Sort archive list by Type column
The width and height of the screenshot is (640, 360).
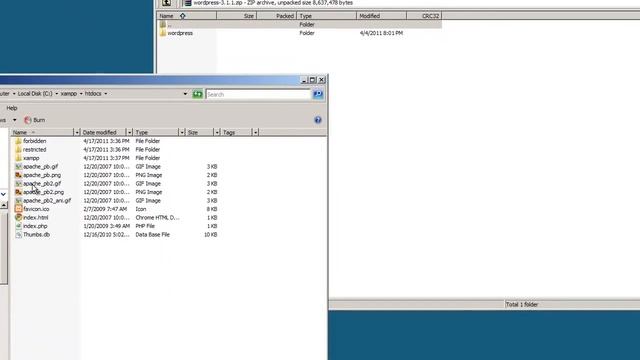click(x=327, y=16)
